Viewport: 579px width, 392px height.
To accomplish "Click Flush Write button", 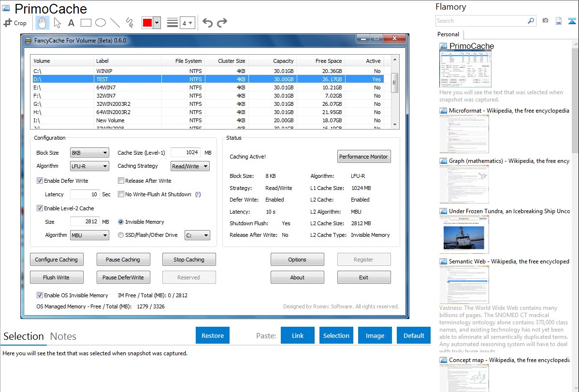I will click(57, 277).
